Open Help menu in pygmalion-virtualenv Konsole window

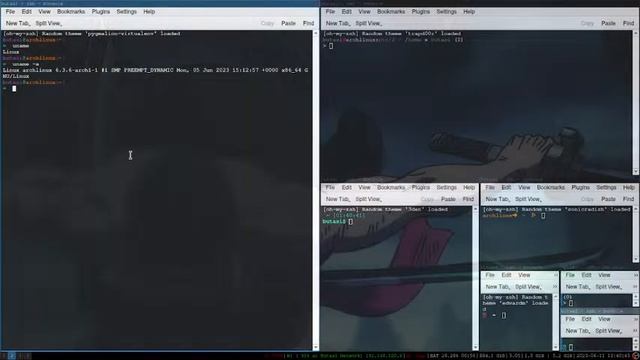tap(149, 12)
